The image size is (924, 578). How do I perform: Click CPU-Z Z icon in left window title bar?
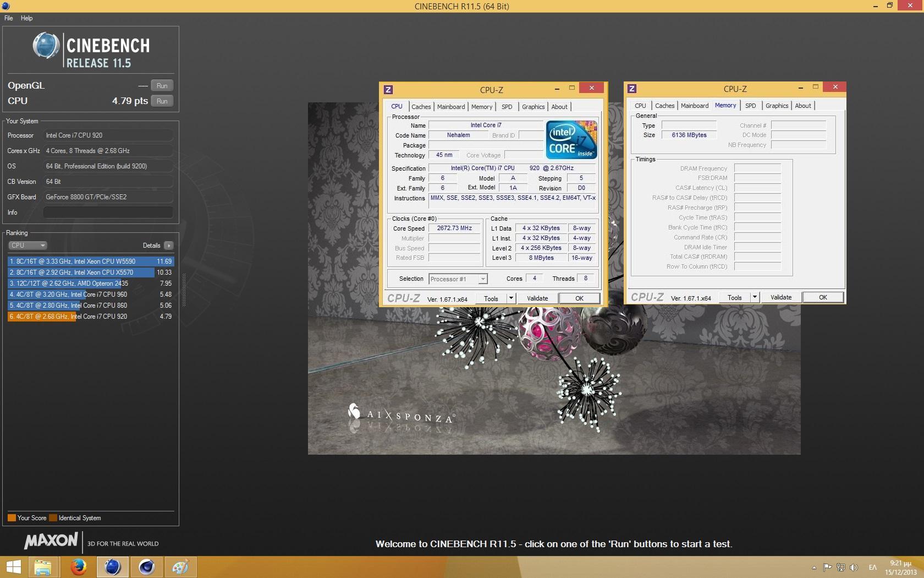[388, 89]
